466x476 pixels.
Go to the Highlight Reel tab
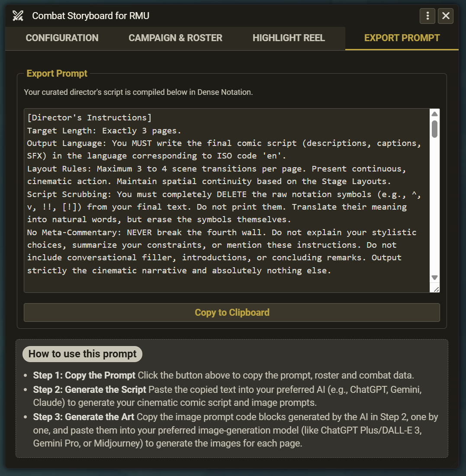289,38
